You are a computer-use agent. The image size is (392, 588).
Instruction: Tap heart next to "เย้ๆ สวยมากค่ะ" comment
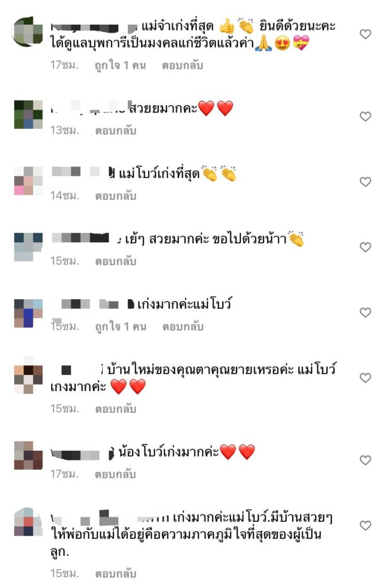click(x=365, y=247)
